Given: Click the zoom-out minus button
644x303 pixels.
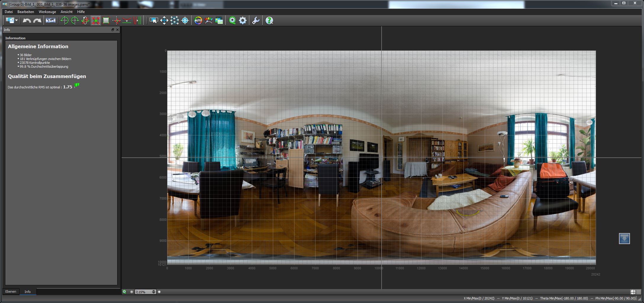Looking at the screenshot, I should [x=132, y=292].
